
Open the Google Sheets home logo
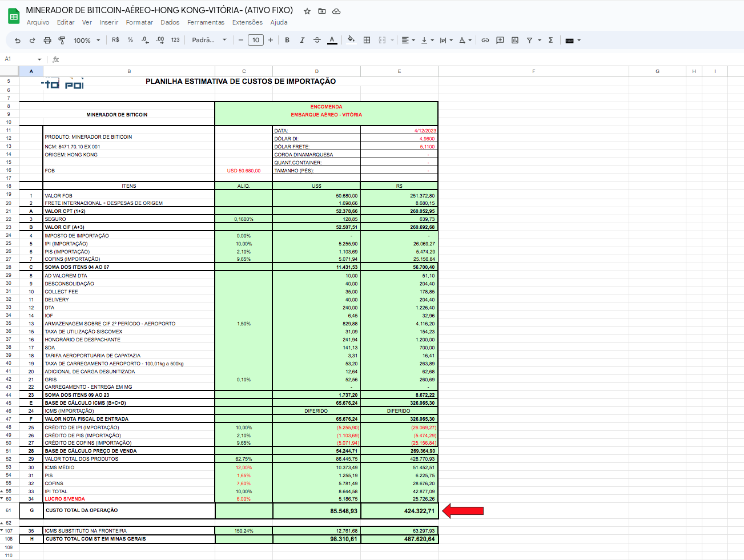14,17
